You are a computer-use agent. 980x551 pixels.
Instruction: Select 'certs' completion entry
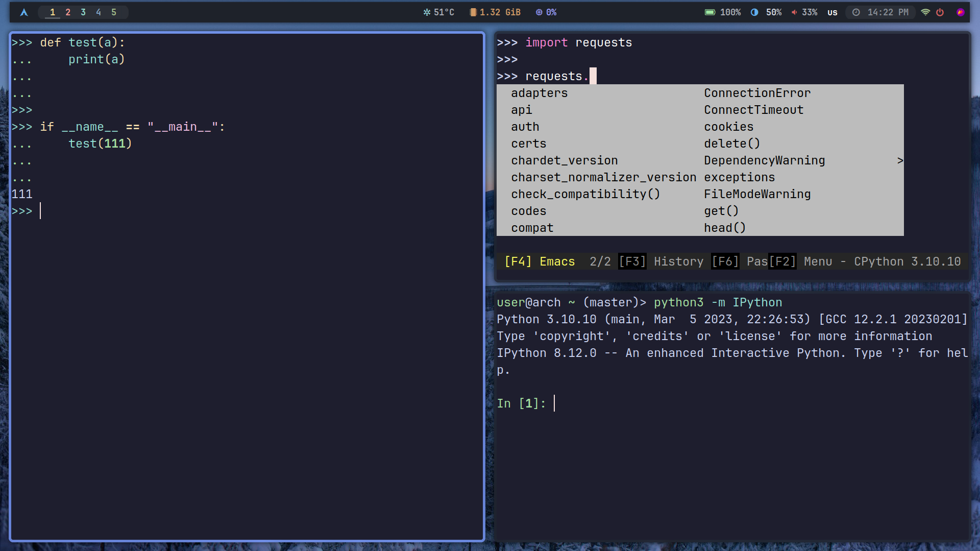529,143
